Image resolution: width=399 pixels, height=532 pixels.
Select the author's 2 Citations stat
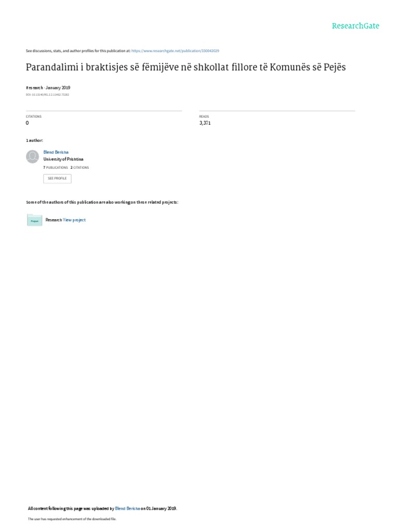click(x=79, y=168)
